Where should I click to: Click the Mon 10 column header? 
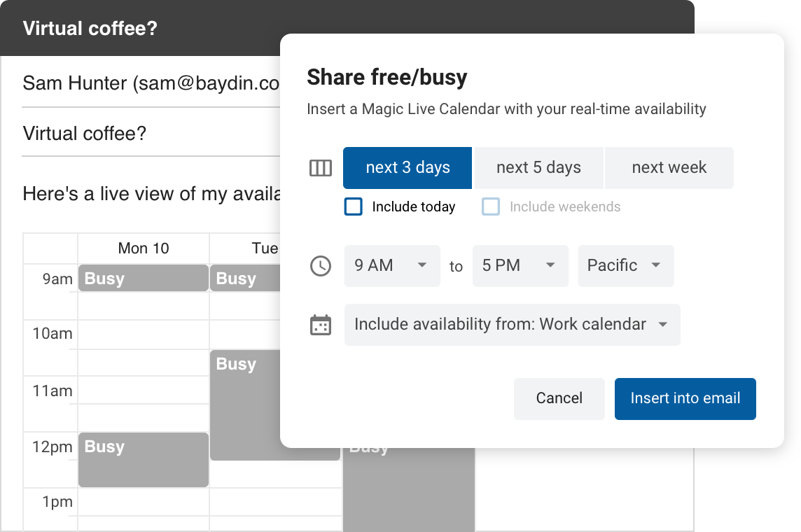(143, 248)
